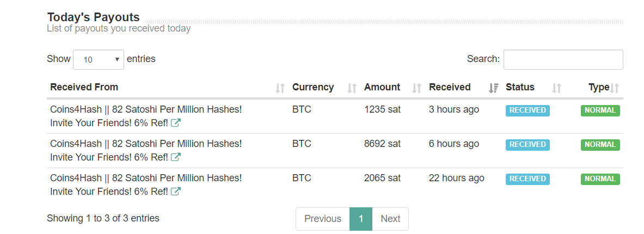Select page 1 in pagination
644x234 pixels.
tap(361, 219)
